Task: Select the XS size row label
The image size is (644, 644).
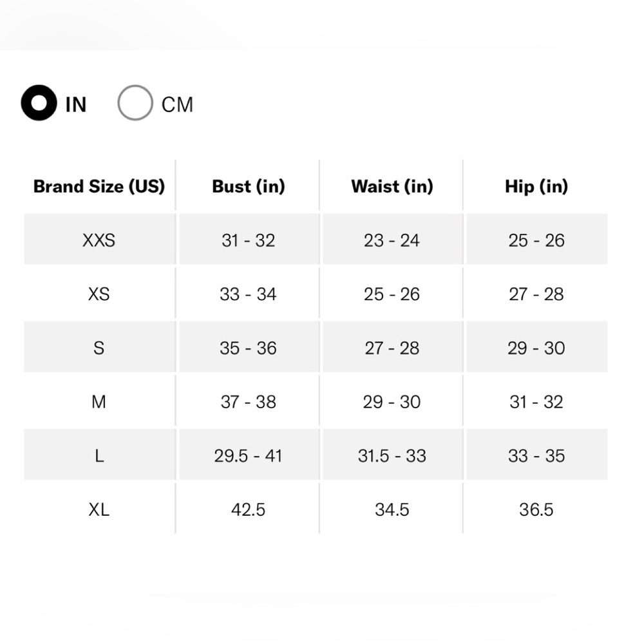Action: (99, 294)
